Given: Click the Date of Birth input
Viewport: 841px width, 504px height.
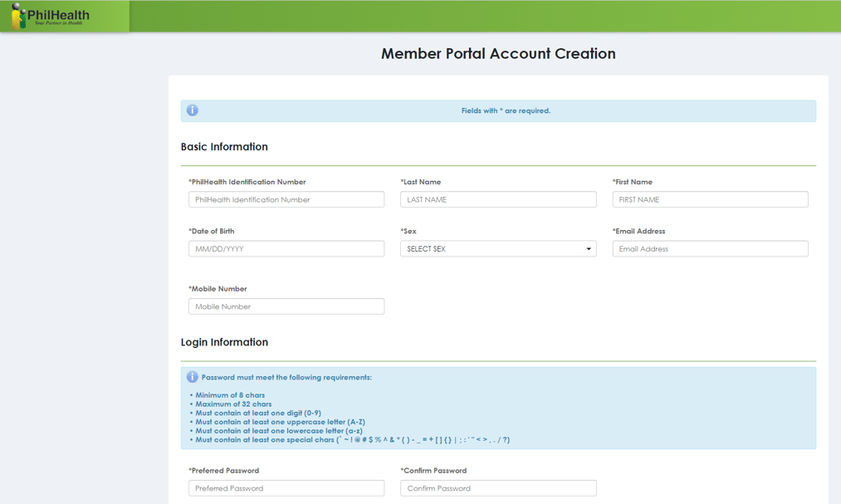Looking at the screenshot, I should coord(286,249).
